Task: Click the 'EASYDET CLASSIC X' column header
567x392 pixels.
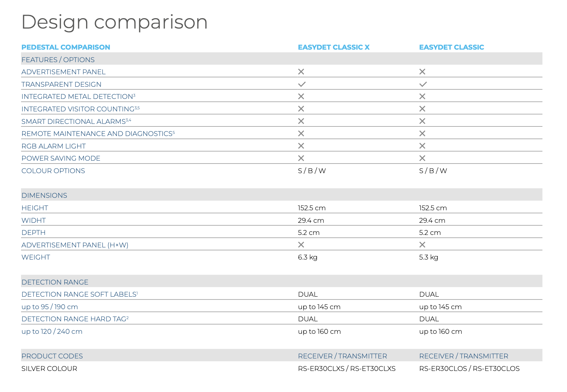Action: pyautogui.click(x=334, y=47)
